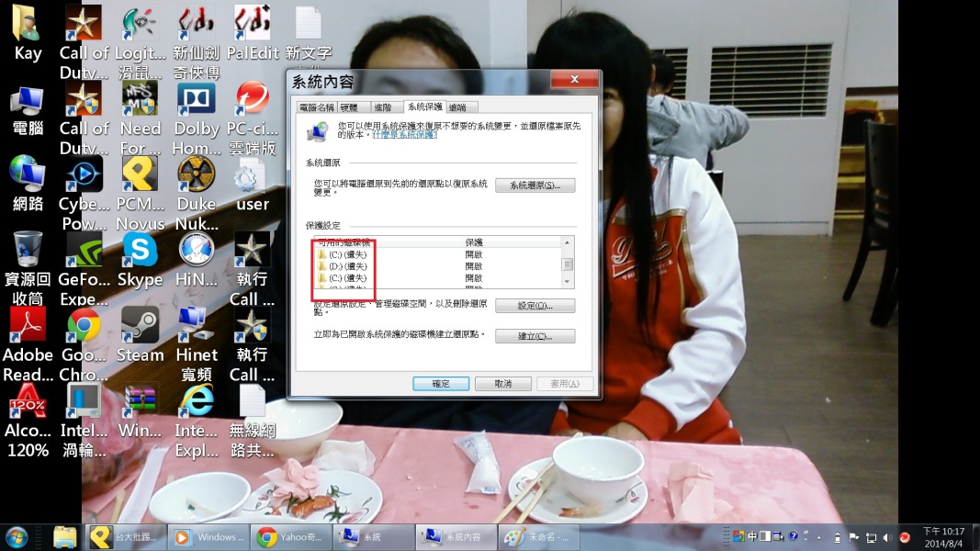Launch WinRAR from the desktop
The image size is (980, 551).
pos(140,412)
